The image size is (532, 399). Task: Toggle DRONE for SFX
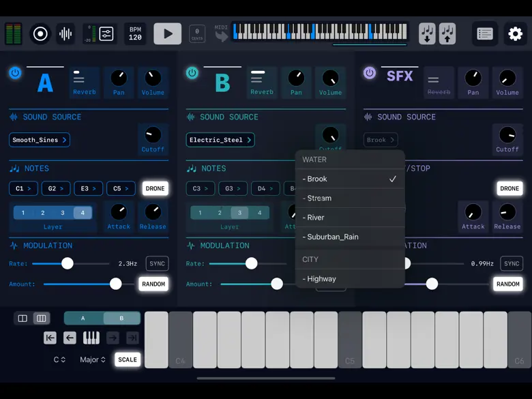(x=509, y=188)
